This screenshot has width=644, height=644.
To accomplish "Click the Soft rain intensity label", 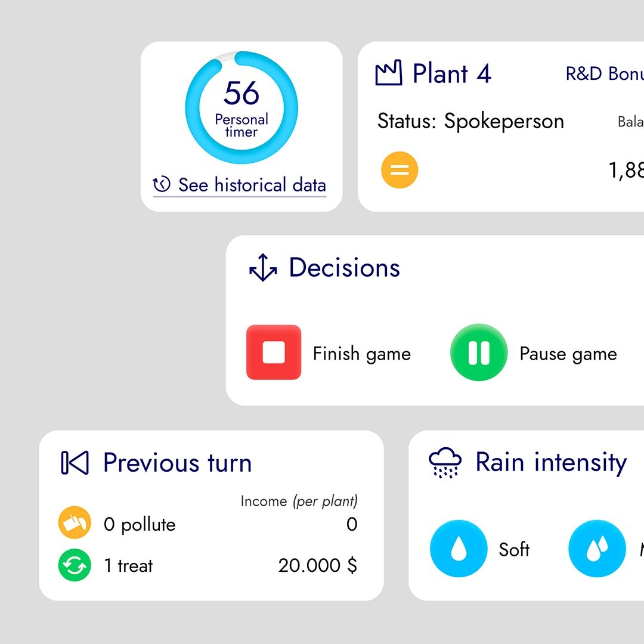I will (x=514, y=550).
